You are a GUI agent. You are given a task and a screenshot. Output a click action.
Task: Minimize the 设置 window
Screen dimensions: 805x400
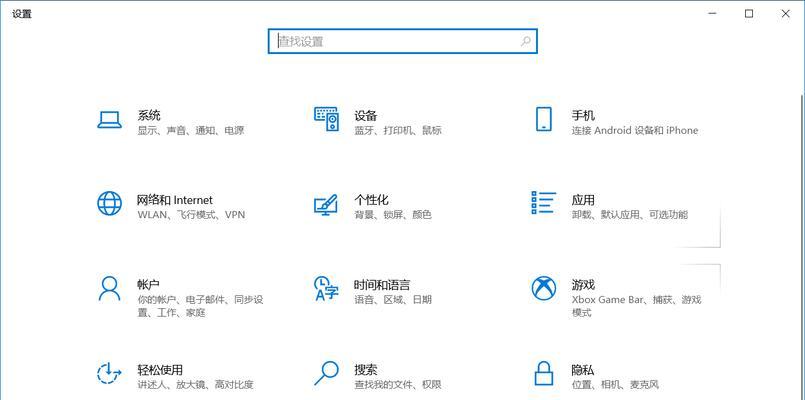[x=713, y=14]
